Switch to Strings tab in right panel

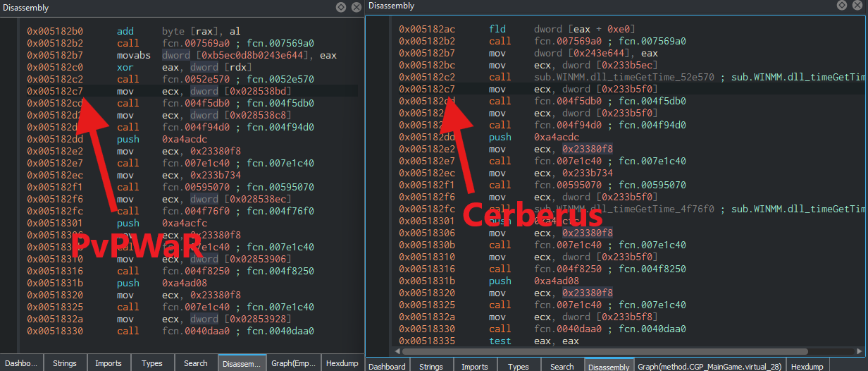click(431, 367)
